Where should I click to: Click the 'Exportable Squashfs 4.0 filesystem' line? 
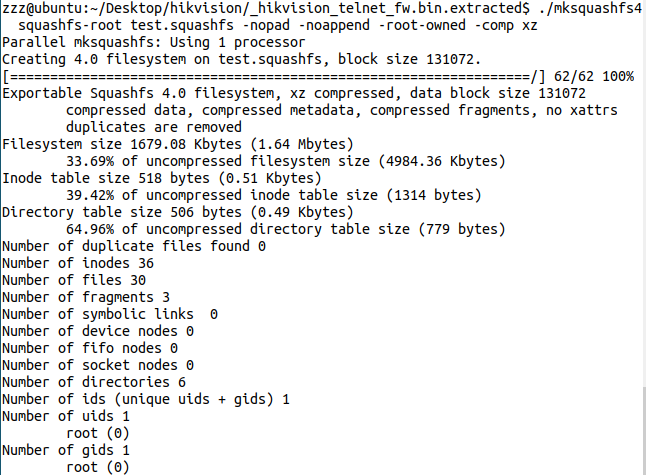click(x=279, y=93)
